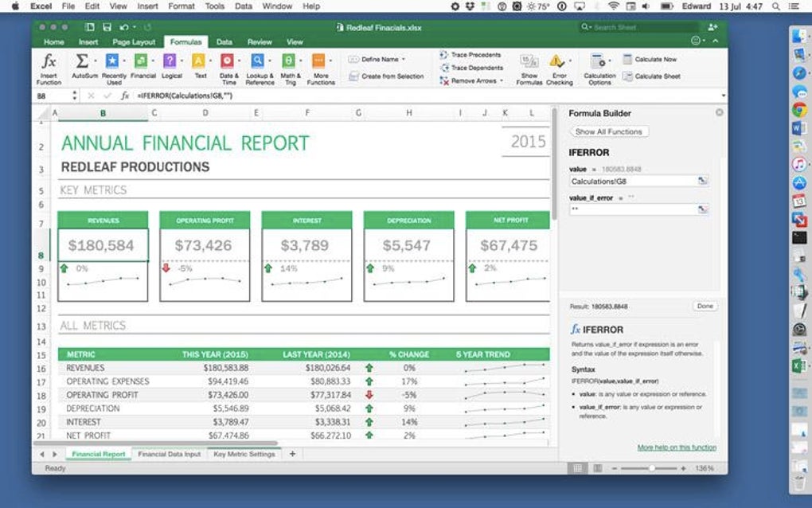Switch to Page Layout view in status bar

click(598, 468)
